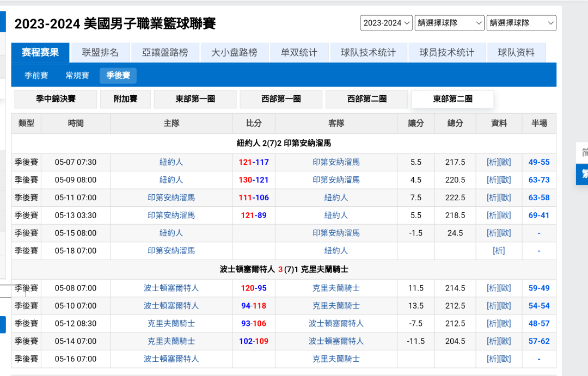Open 紐約人 team link in 05-07 07:30 row

point(171,162)
